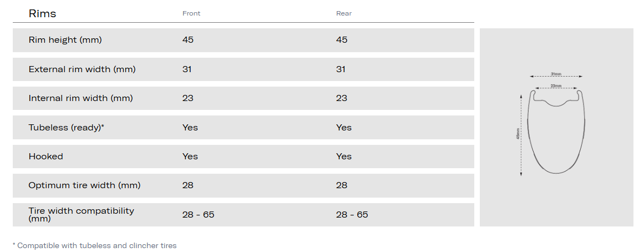
Task: Click the Hooked row label
Action: pyautogui.click(x=46, y=157)
